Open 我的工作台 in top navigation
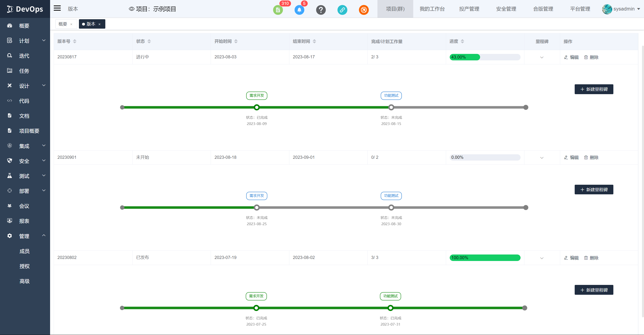This screenshot has height=335, width=644. (x=432, y=9)
